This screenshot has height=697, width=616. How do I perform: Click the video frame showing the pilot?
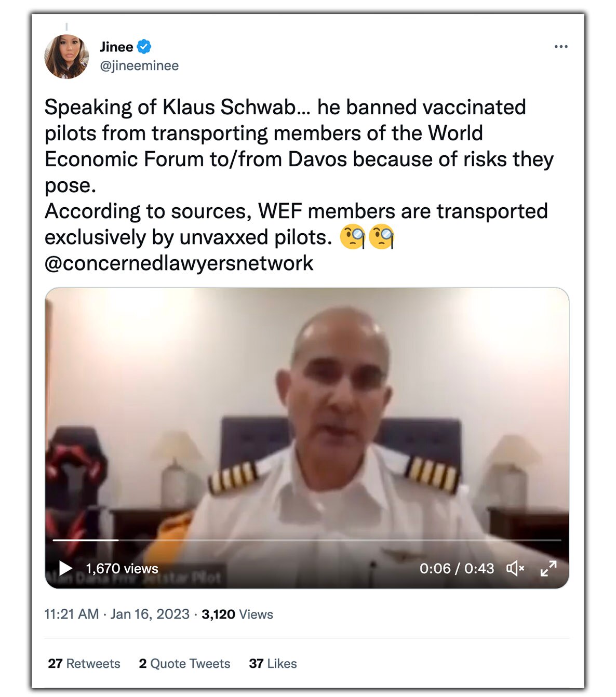pyautogui.click(x=306, y=415)
